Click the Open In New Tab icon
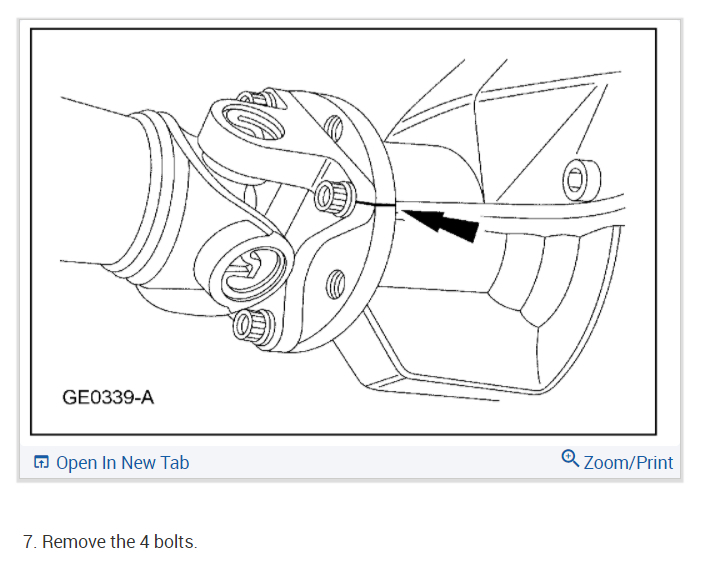 coord(41,462)
